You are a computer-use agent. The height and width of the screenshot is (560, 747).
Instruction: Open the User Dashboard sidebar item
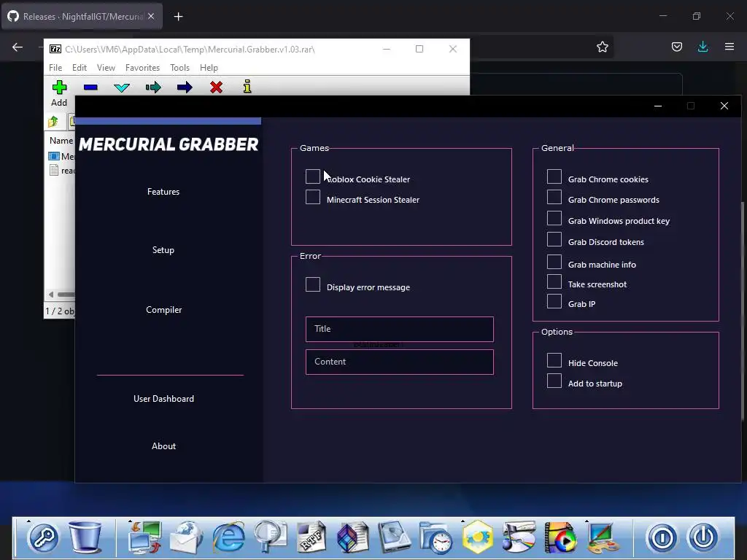[x=163, y=399]
